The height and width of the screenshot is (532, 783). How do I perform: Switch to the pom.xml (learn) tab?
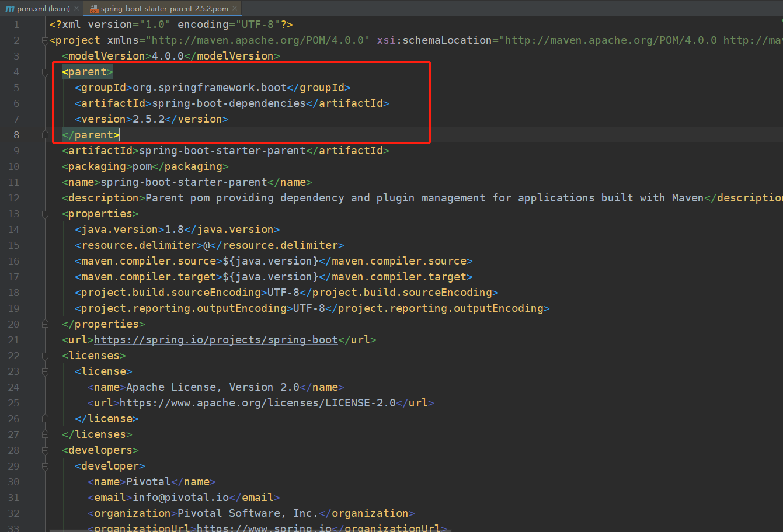click(x=42, y=8)
